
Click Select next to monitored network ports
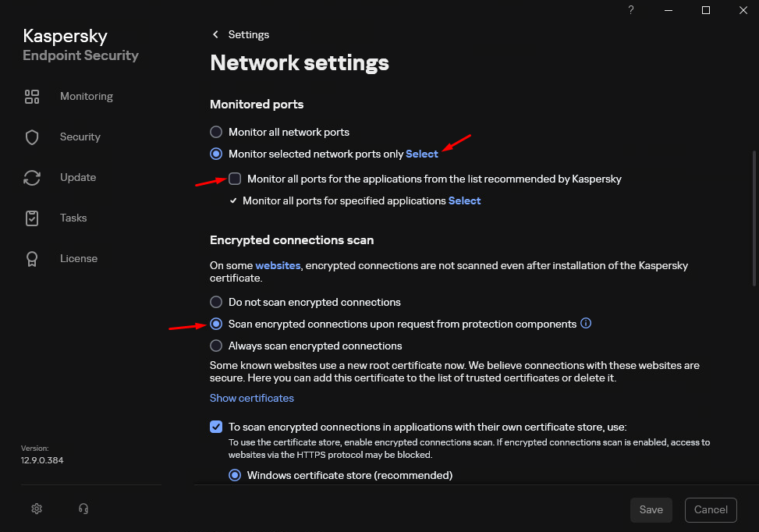pos(421,154)
